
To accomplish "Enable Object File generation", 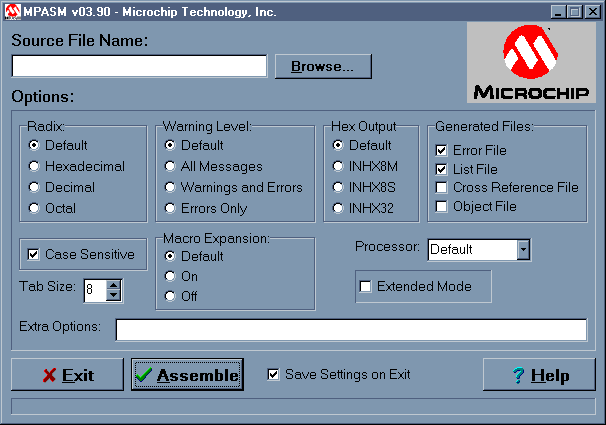I will point(441,206).
